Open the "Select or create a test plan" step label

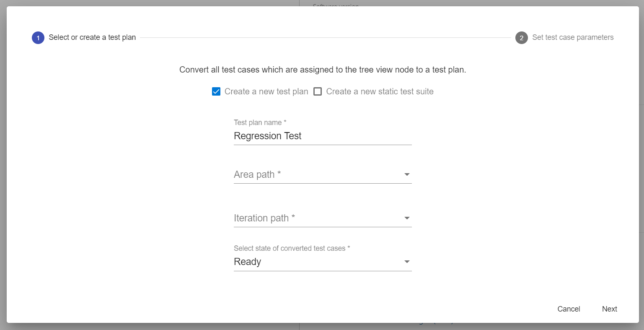(92, 37)
